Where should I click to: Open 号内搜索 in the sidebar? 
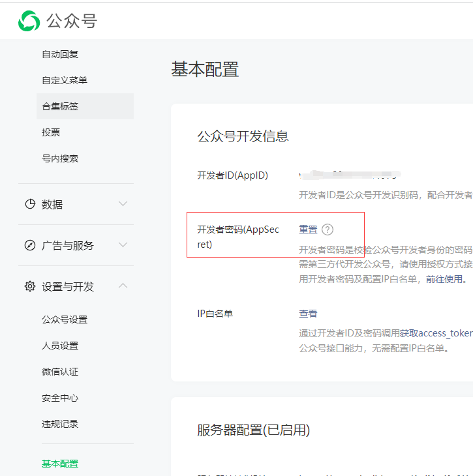click(x=60, y=158)
